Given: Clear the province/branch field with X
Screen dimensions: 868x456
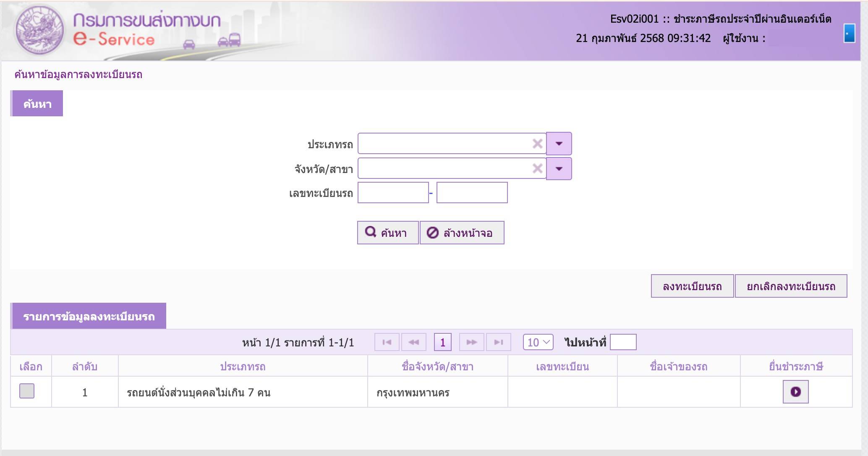Looking at the screenshot, I should [537, 168].
